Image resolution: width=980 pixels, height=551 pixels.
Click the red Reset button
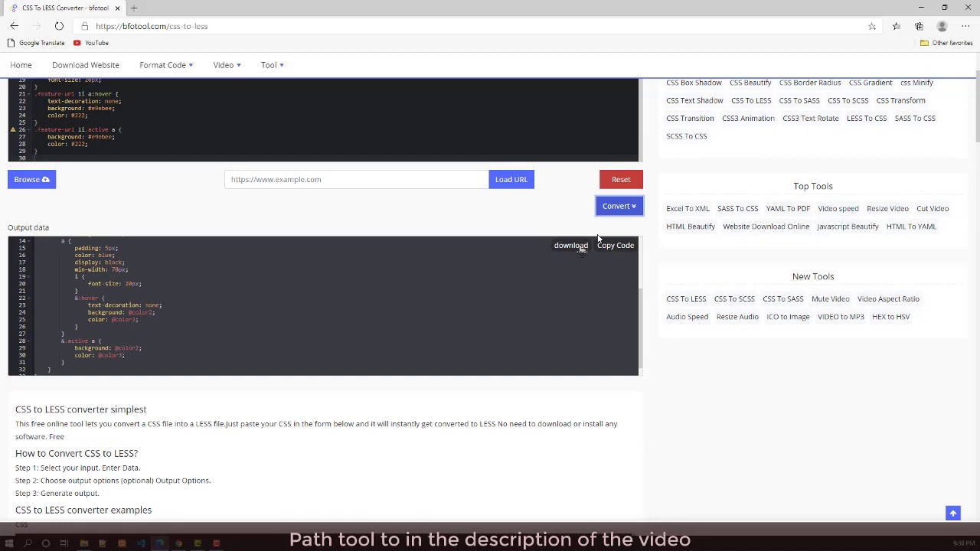pyautogui.click(x=621, y=179)
